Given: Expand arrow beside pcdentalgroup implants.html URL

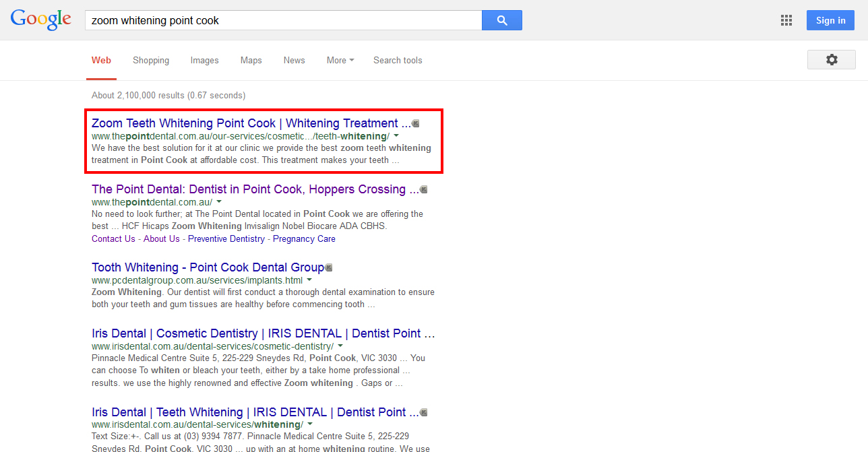Looking at the screenshot, I should 309,280.
